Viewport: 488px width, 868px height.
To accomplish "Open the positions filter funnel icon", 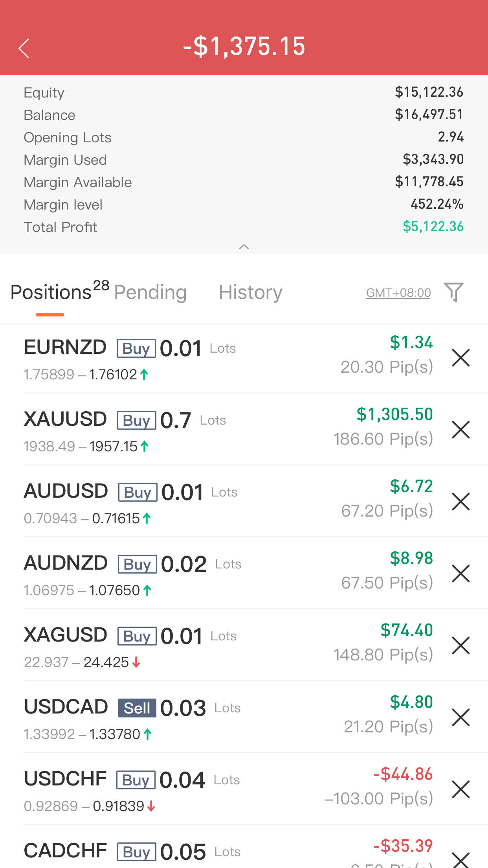I will (454, 292).
